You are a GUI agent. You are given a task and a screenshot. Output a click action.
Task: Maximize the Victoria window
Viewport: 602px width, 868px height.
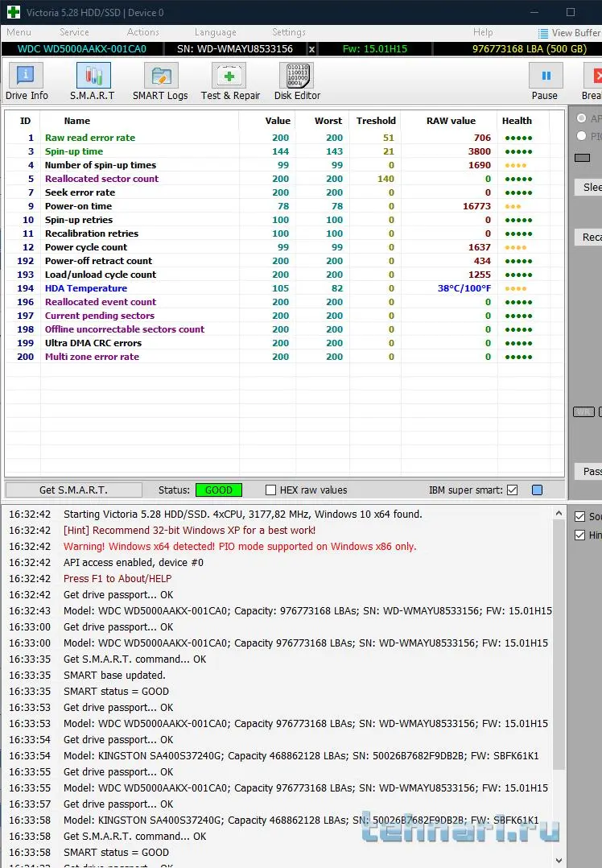(x=571, y=12)
